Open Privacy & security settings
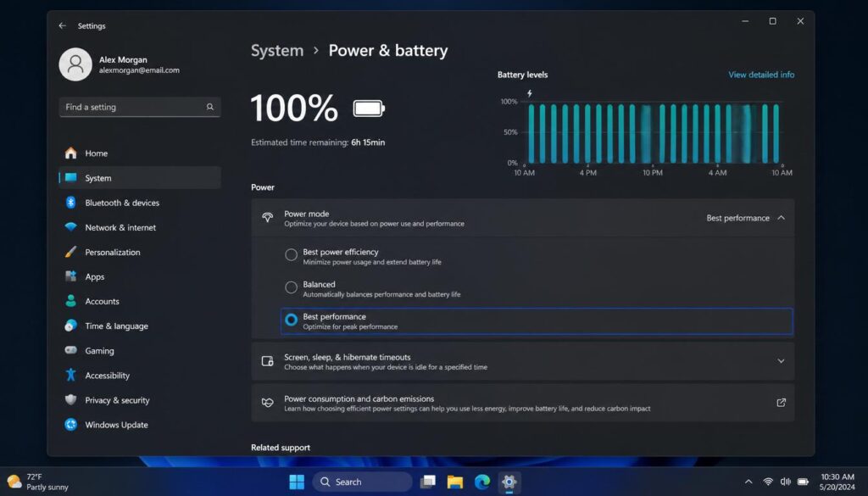This screenshot has width=868, height=496. click(140, 400)
